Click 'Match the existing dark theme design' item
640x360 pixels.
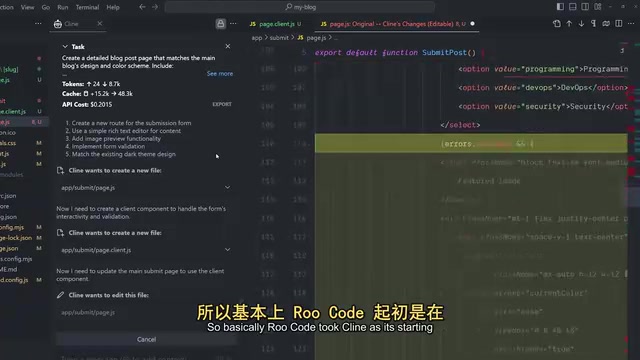pos(124,154)
